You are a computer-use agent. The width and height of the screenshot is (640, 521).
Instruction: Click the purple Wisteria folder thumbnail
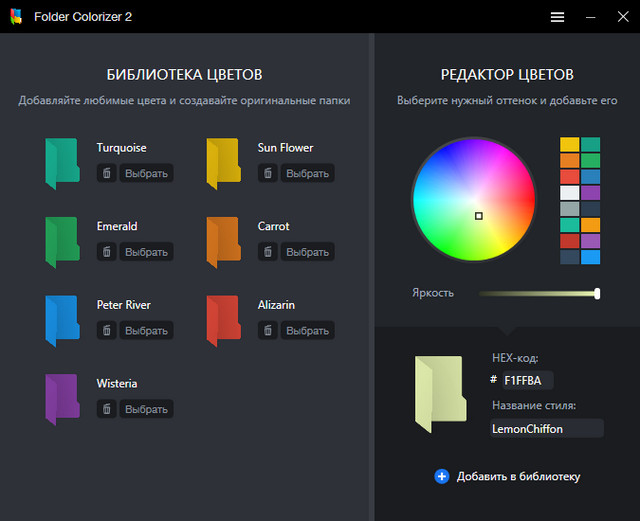(x=61, y=398)
